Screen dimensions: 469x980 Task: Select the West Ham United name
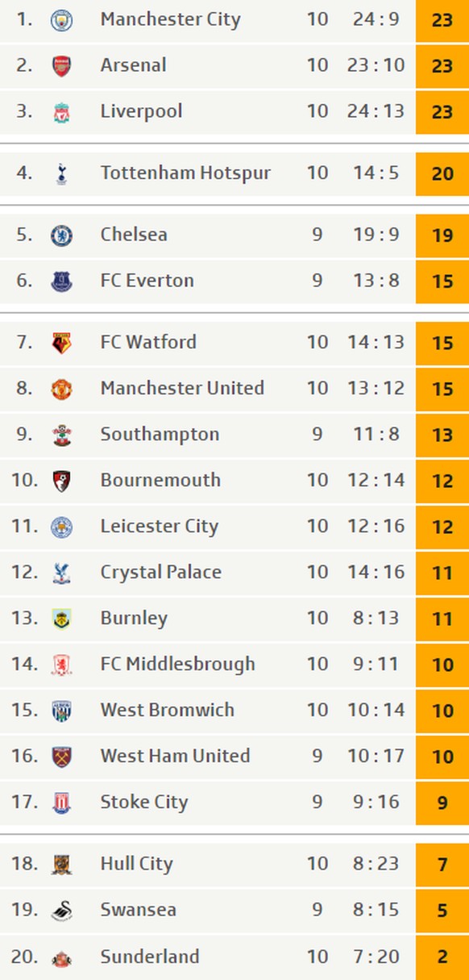coord(175,756)
